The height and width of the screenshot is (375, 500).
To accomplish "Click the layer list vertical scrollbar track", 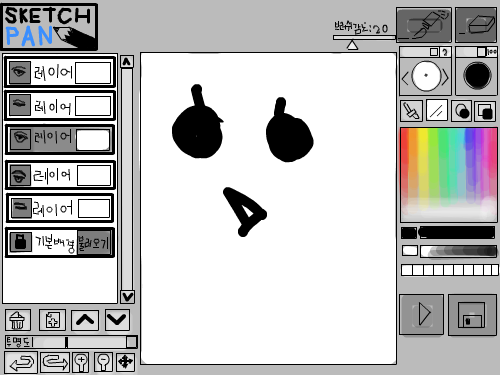I will click(x=127, y=179).
